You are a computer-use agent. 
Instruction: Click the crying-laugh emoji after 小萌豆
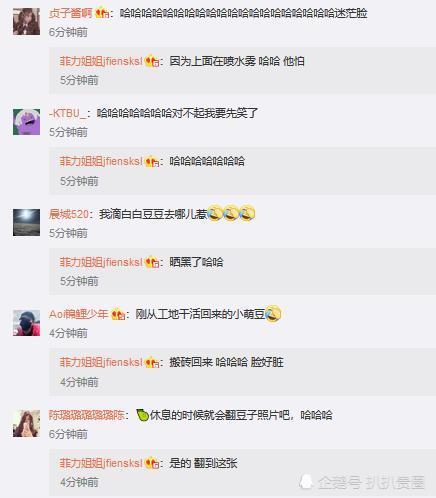(x=273, y=314)
